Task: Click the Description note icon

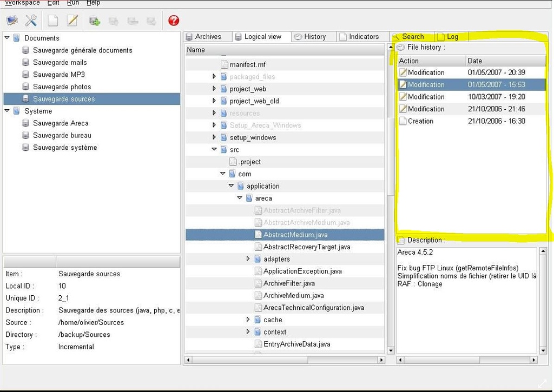Action: 400,240
